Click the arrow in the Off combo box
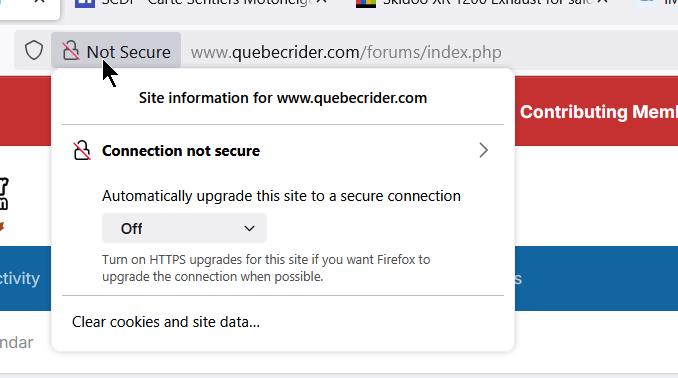Image resolution: width=678 pixels, height=378 pixels. click(249, 228)
